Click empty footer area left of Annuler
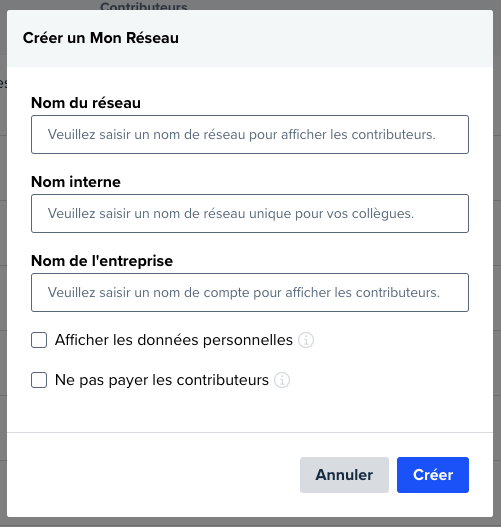501x527 pixels. click(x=151, y=475)
